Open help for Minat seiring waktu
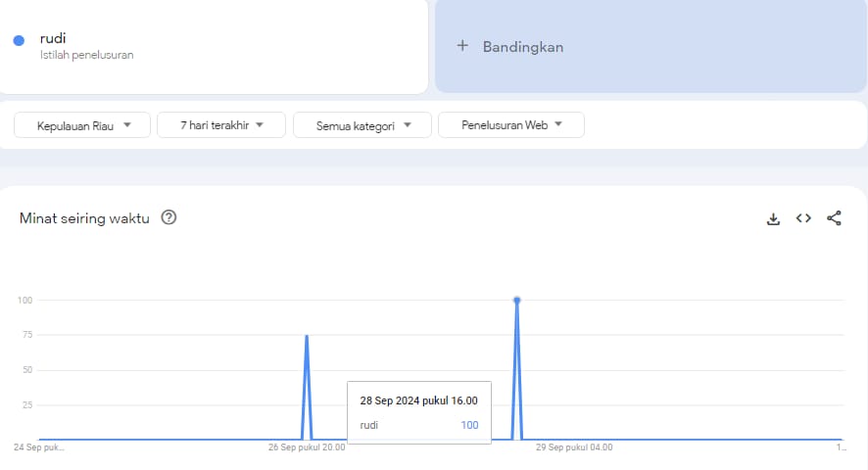The width and height of the screenshot is (868, 470). click(169, 217)
